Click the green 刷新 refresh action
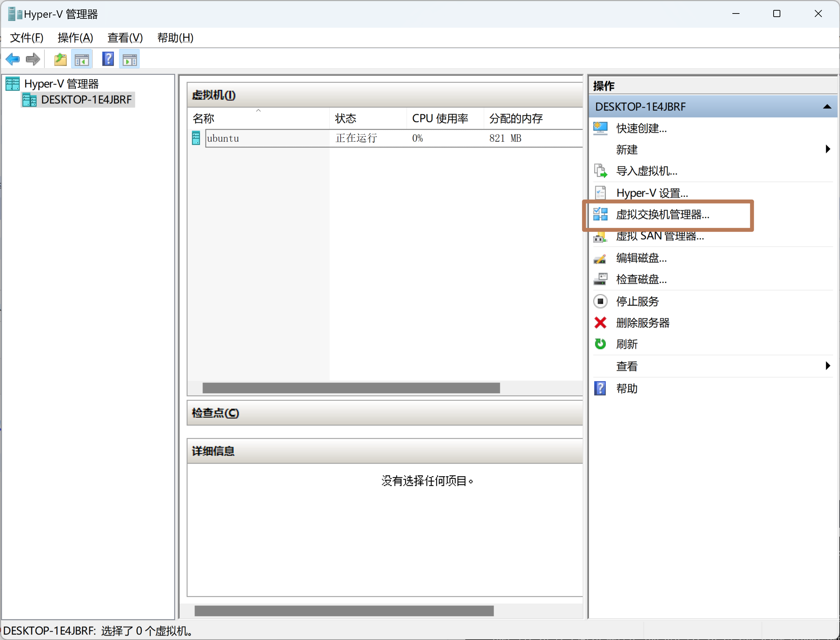The image size is (840, 640). [627, 344]
